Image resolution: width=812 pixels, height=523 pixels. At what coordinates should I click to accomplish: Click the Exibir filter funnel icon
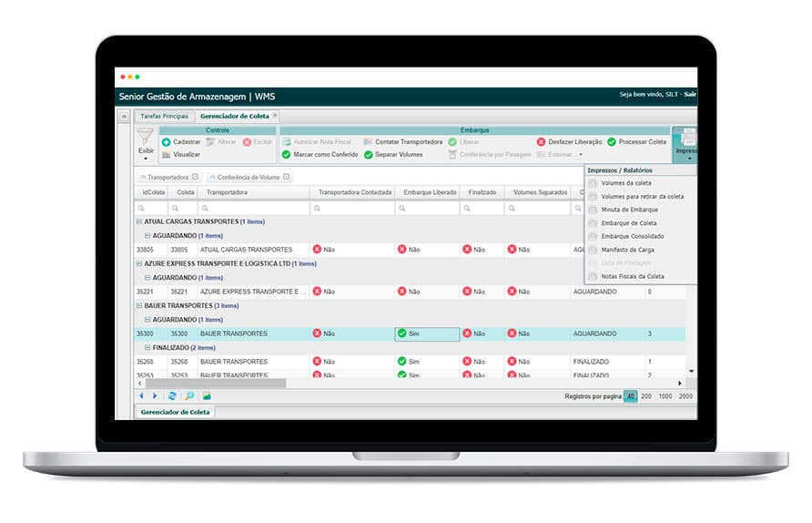click(146, 139)
